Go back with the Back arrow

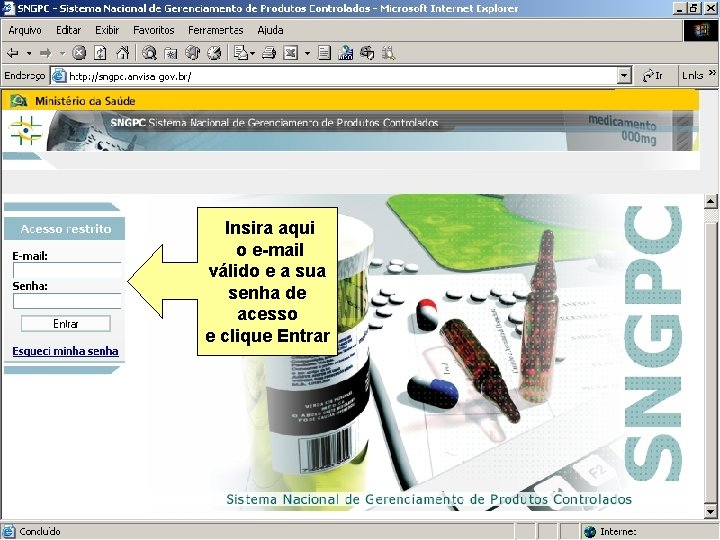point(12,53)
